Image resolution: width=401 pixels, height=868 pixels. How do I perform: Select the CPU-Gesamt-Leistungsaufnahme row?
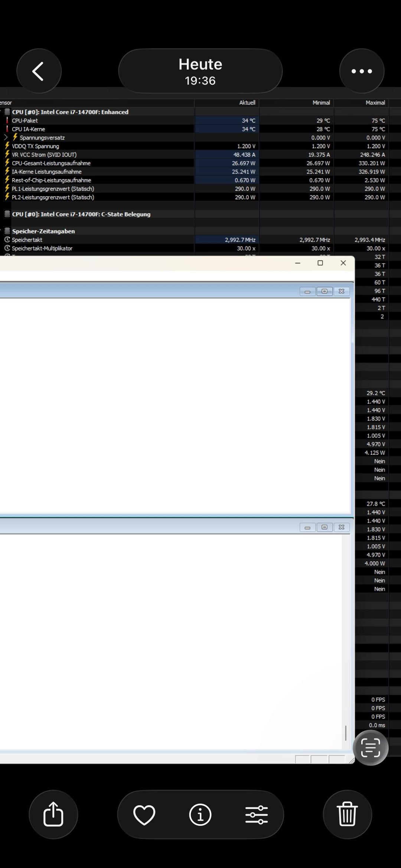(x=51, y=163)
